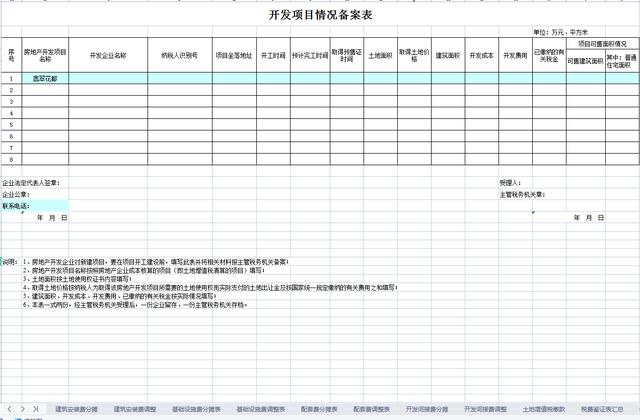
Task: Select serial number cell 5
Action: point(11,124)
